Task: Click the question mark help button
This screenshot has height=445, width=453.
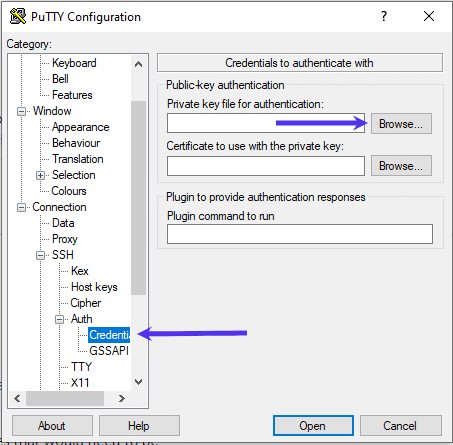Action: click(x=384, y=16)
